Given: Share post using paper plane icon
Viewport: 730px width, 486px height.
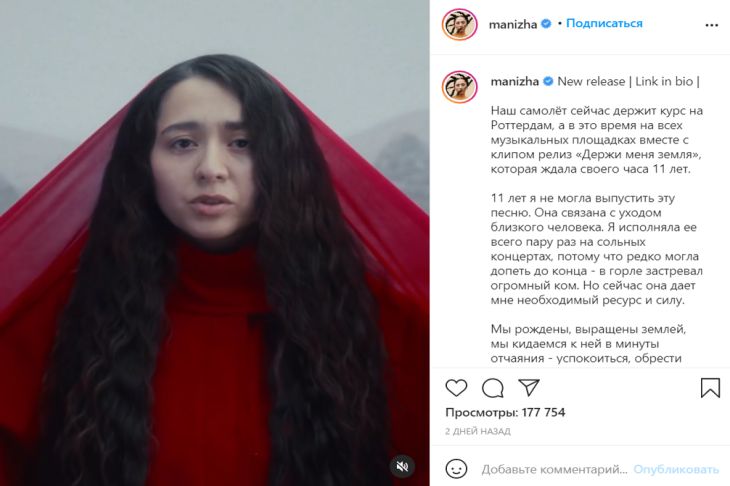Looking at the screenshot, I should 529,387.
